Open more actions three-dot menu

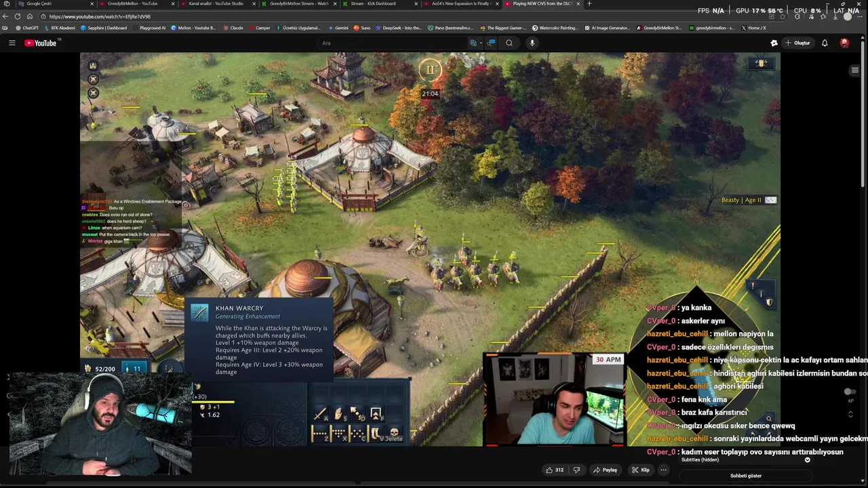coord(664,470)
